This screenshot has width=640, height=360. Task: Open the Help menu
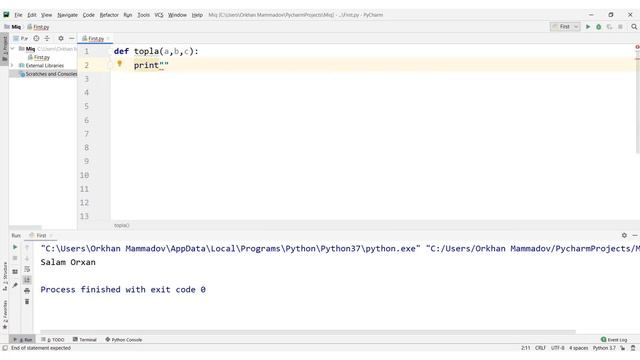pyautogui.click(x=197, y=15)
